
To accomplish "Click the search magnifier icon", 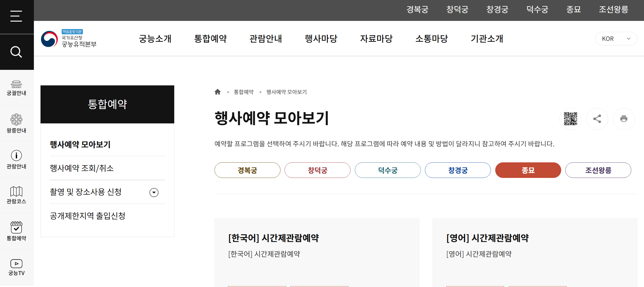I will (16, 52).
